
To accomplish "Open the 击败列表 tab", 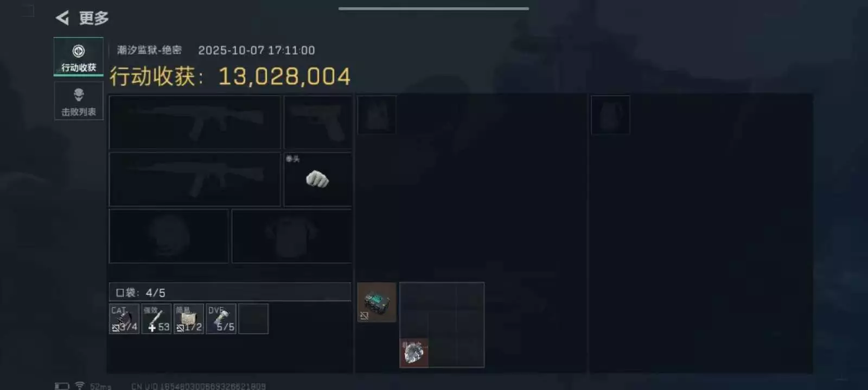I will tap(79, 102).
